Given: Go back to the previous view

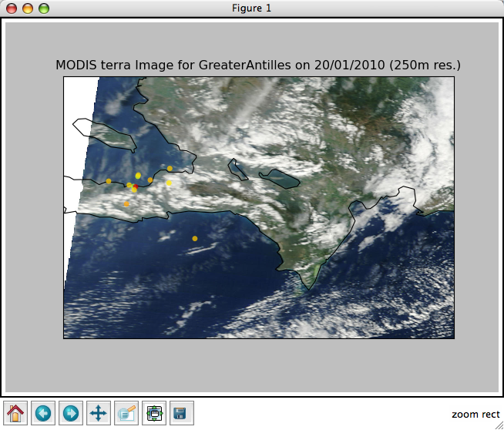Looking at the screenshot, I should pyautogui.click(x=43, y=413).
